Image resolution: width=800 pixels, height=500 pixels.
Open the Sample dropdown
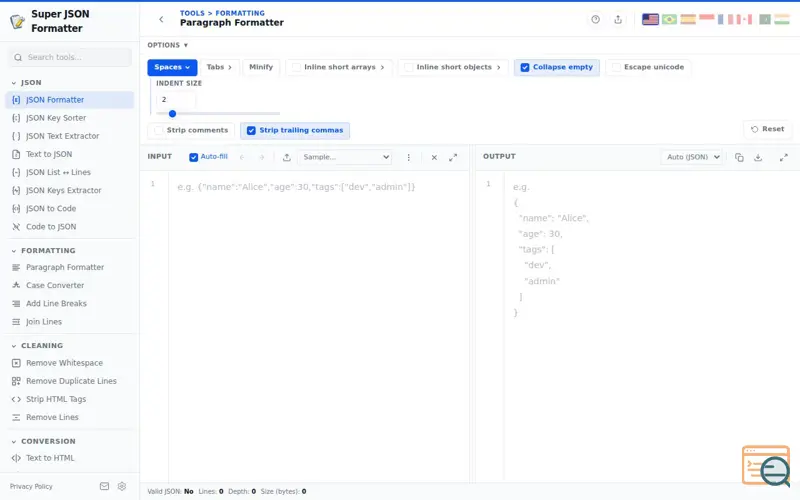[x=345, y=157]
